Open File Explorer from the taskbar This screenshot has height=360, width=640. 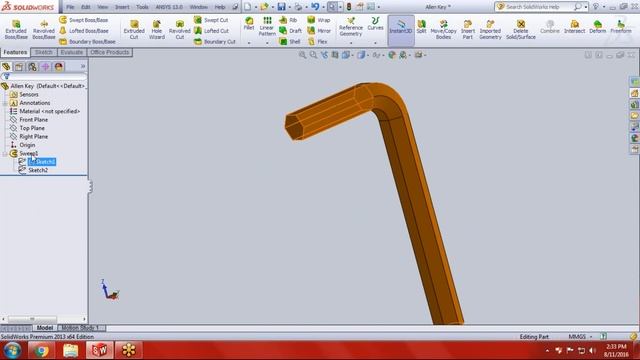pos(70,350)
